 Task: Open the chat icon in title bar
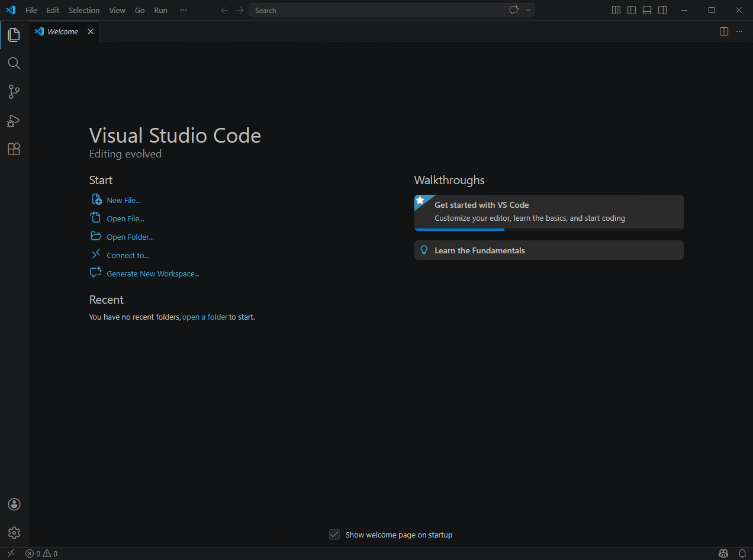point(513,10)
